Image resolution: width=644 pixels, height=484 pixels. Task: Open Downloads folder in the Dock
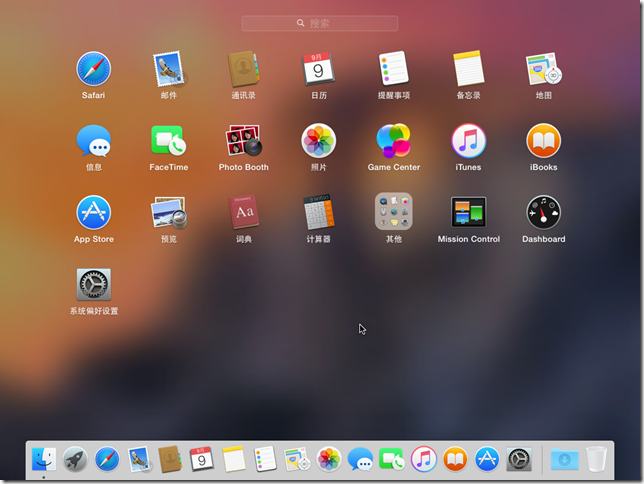[565, 459]
